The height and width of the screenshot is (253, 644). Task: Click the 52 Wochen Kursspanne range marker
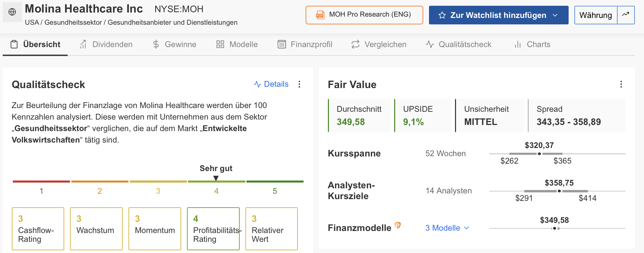tap(539, 154)
